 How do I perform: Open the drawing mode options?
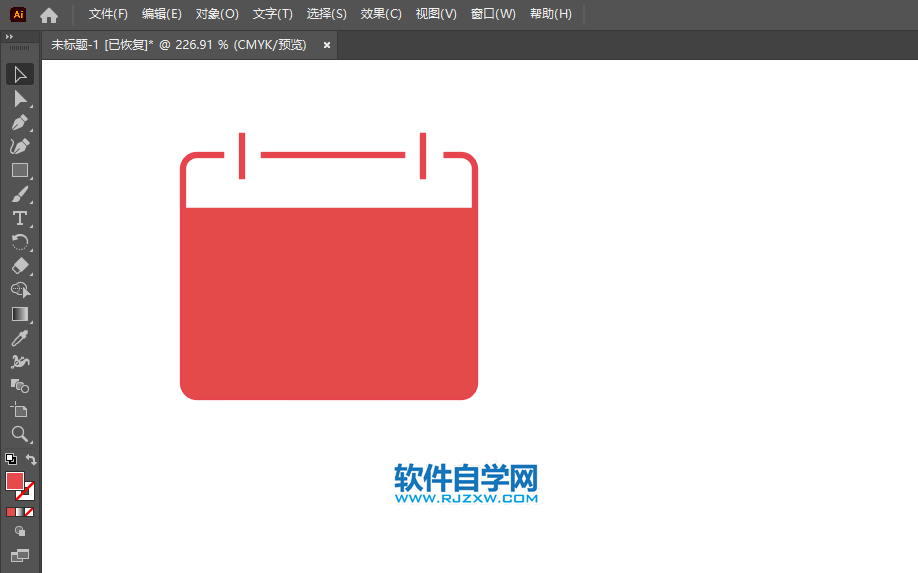point(20,531)
